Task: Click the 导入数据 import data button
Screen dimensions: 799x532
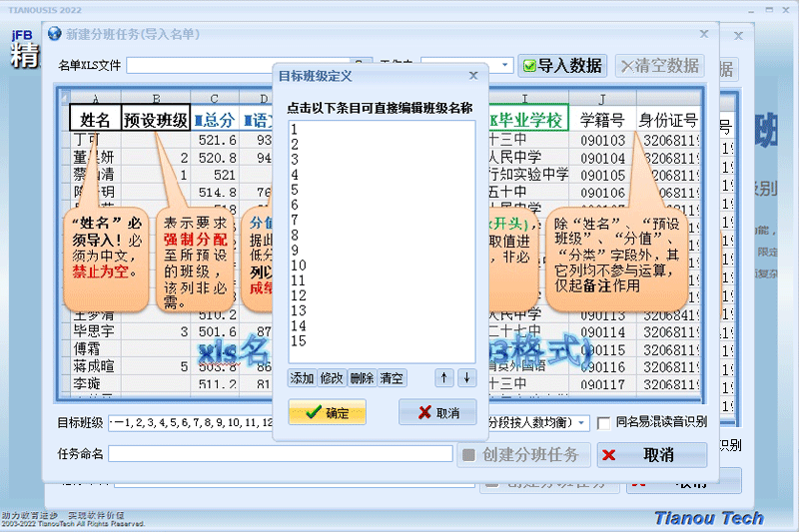Action: 562,66
